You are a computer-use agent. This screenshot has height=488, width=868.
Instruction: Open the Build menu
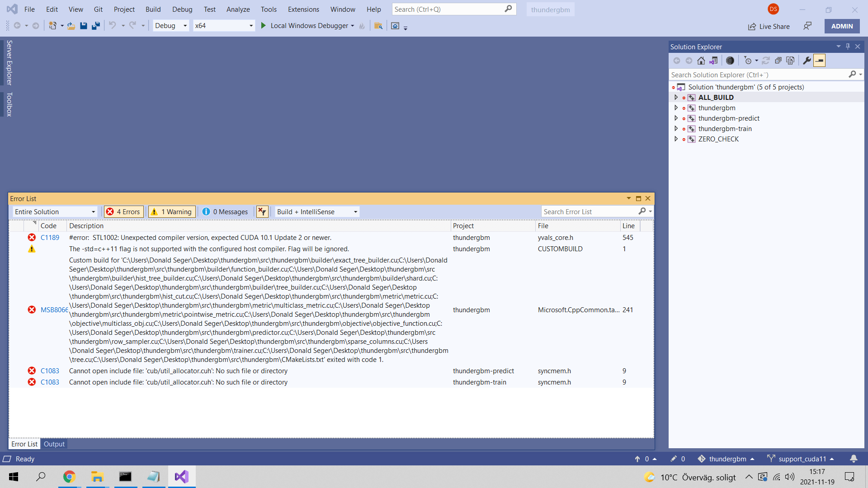click(x=153, y=9)
